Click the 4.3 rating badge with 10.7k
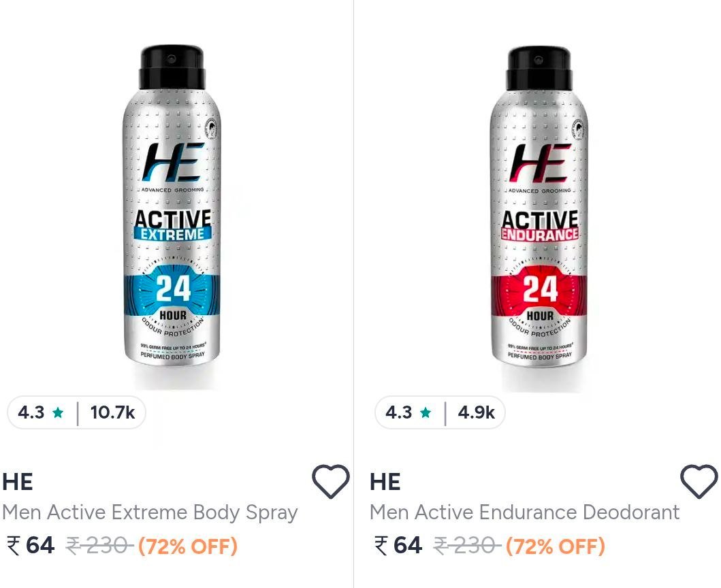721x588 pixels. point(76,412)
